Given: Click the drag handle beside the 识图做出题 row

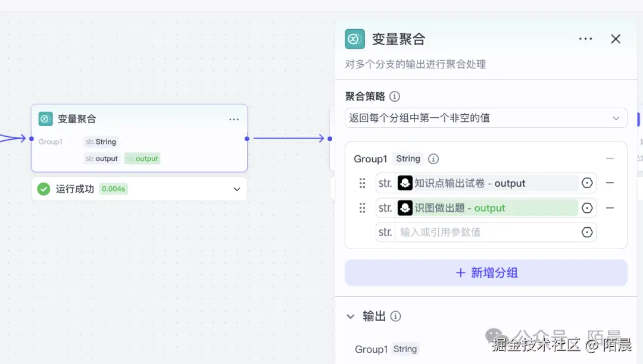Looking at the screenshot, I should click(362, 208).
